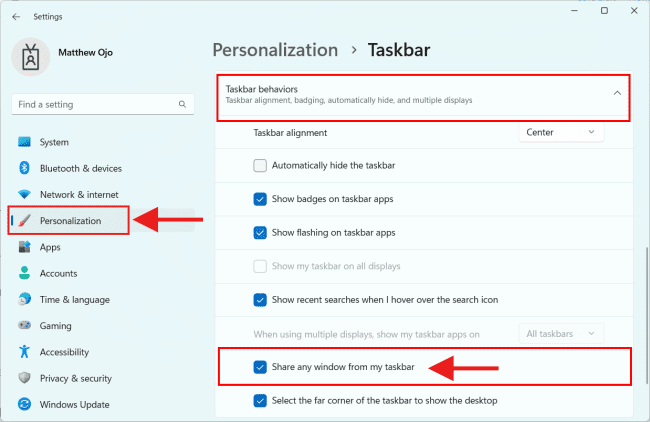Uncheck Show badges on taskbar apps

click(260, 199)
